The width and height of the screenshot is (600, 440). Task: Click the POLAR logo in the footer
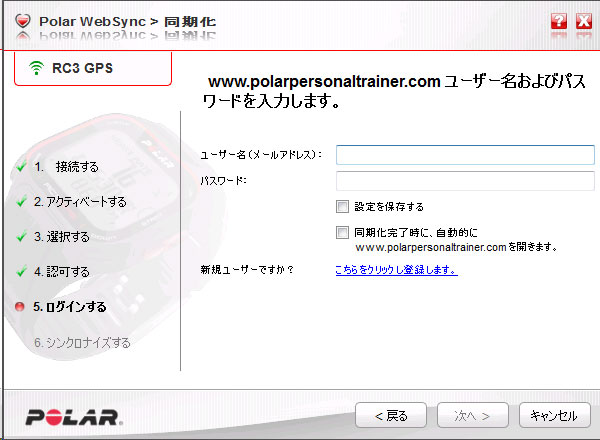[74, 417]
